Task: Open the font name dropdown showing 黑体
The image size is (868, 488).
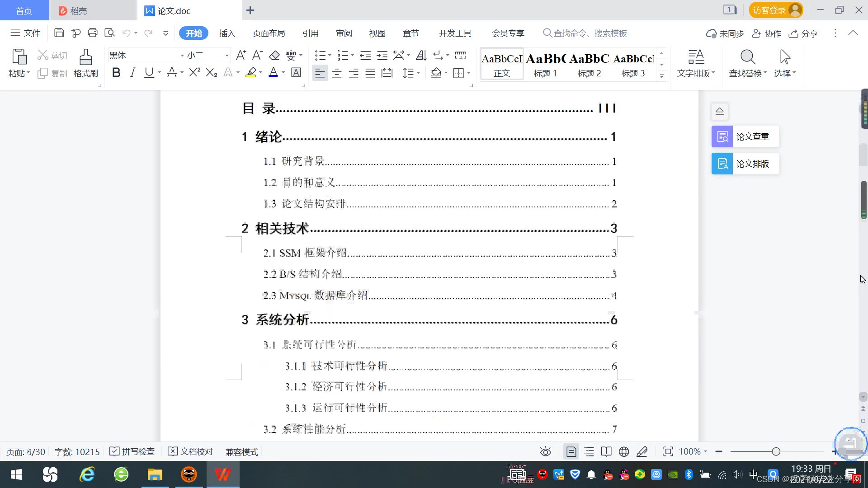Action: (x=182, y=56)
